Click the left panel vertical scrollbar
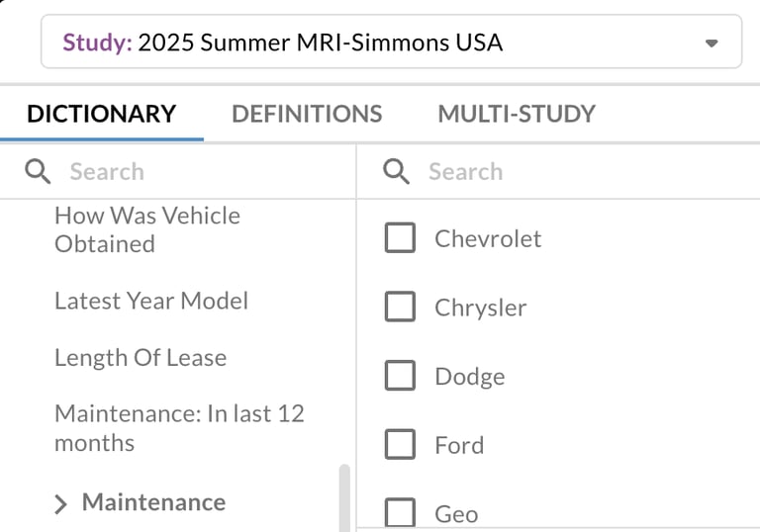 tap(344, 497)
